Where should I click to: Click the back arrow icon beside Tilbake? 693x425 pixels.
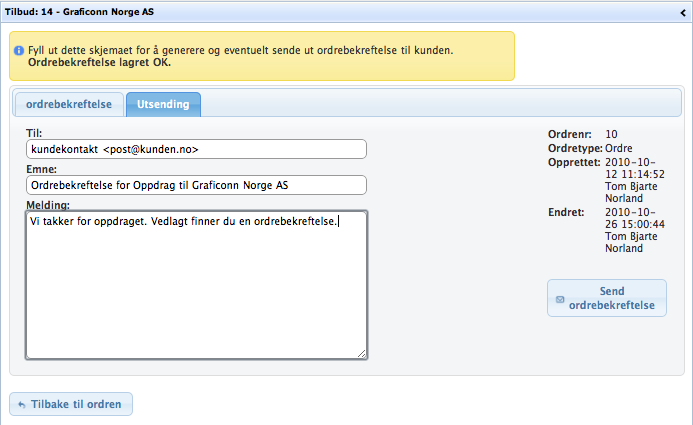[x=22, y=405]
